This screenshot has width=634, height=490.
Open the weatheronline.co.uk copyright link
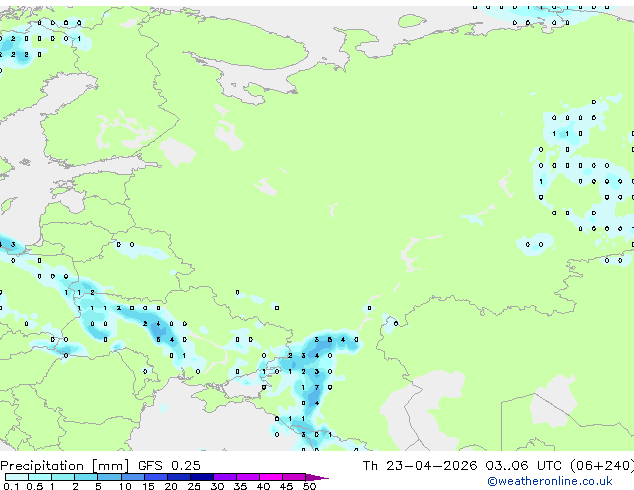click(x=550, y=481)
